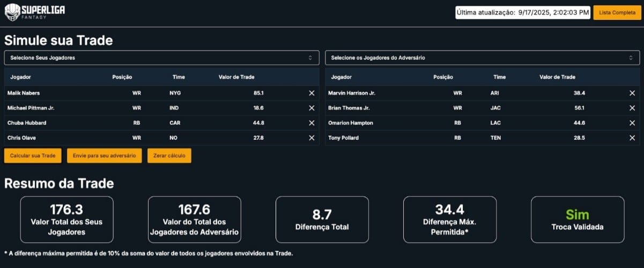Screen dimensions: 644x268
Task: Remove Omarion Hampton from opponent players
Action: coord(632,123)
